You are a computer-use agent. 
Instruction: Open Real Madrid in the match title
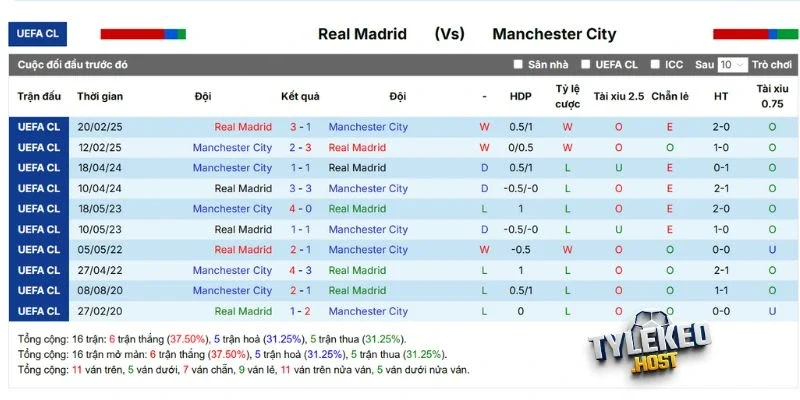[362, 34]
